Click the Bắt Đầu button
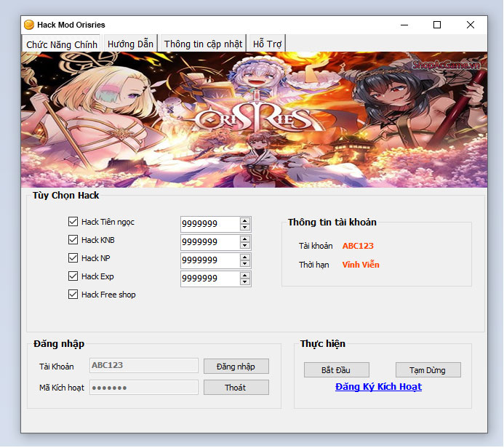 [336, 370]
